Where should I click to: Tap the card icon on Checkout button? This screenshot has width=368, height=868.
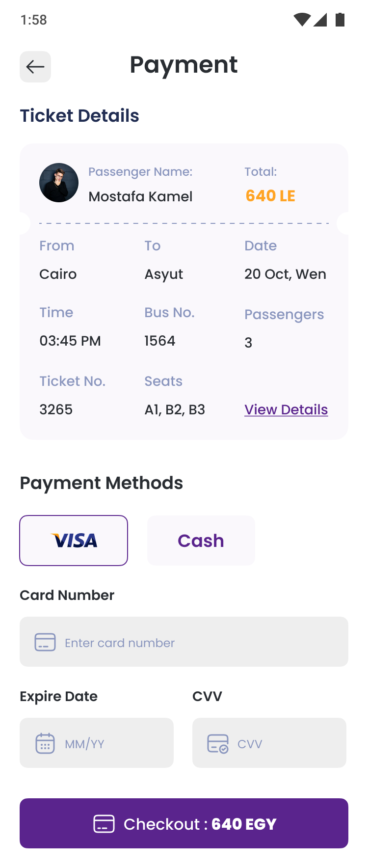tap(104, 824)
